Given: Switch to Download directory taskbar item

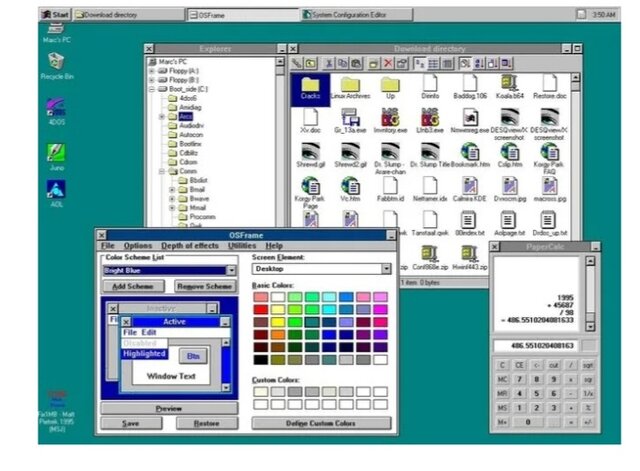Looking at the screenshot, I should (129, 15).
